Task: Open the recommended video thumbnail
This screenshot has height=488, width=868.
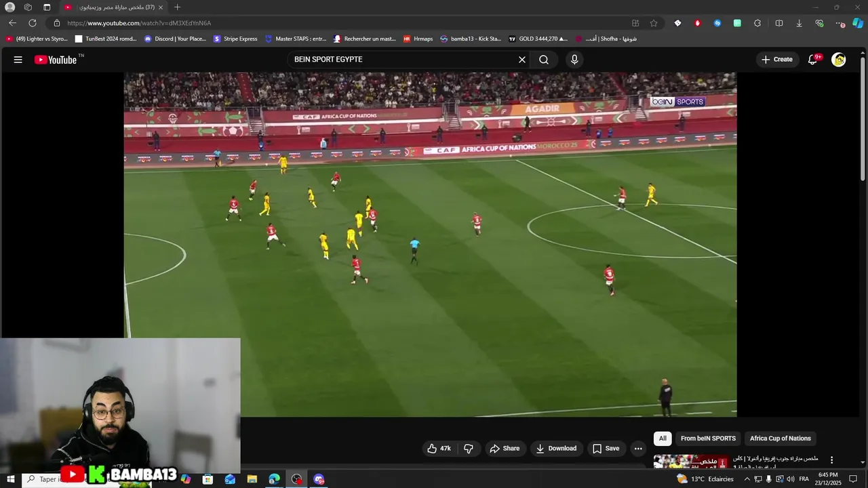Action: click(x=691, y=462)
